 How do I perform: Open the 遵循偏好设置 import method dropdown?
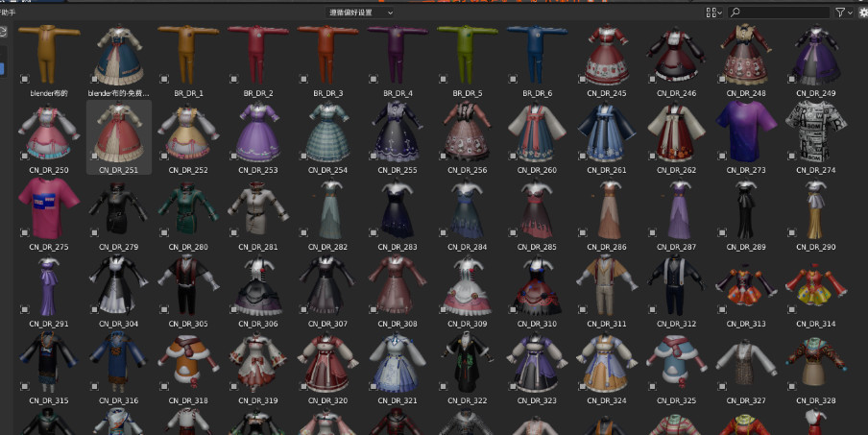point(360,12)
